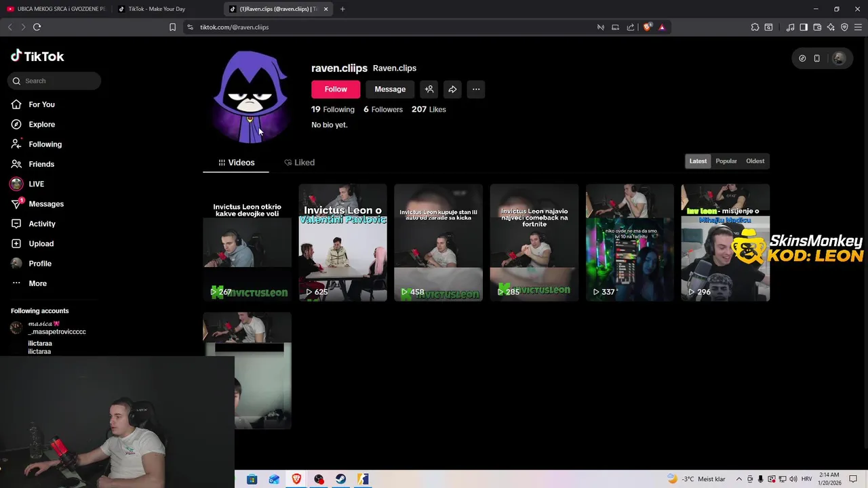Toggle the browser sidebar panel
The image size is (868, 488).
coord(804,27)
